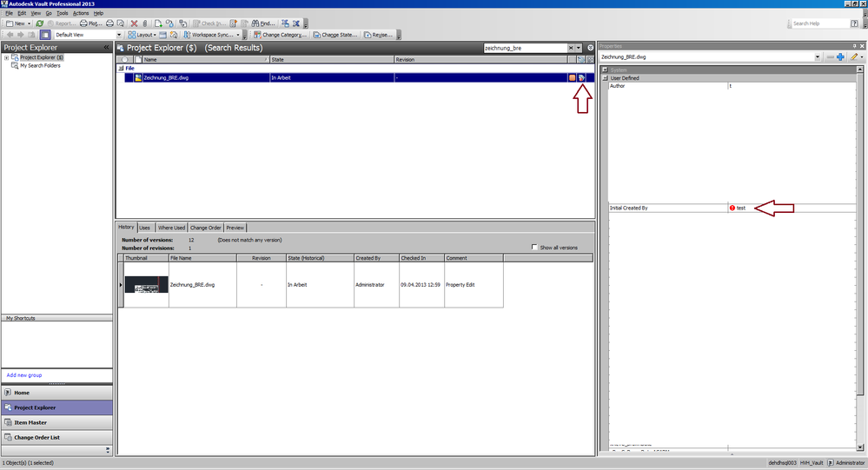The height and width of the screenshot is (470, 868).
Task: Click the red Delete X icon
Action: [x=134, y=23]
